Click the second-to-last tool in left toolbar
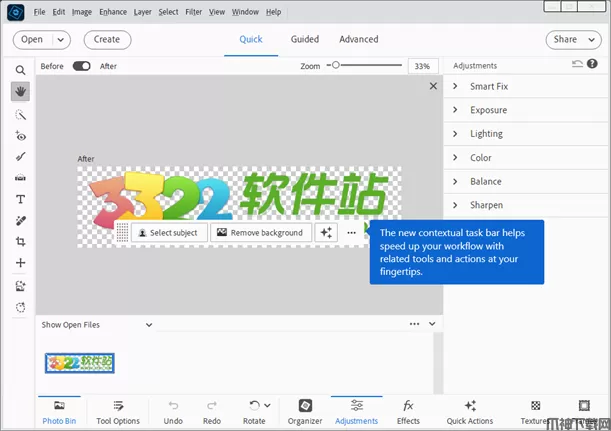Viewport: 611px width, 431px height. pyautogui.click(x=20, y=286)
